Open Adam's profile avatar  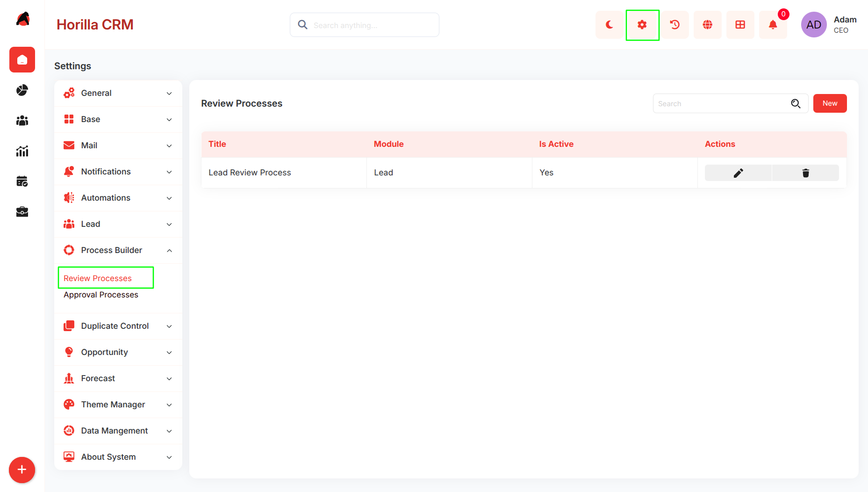pos(814,25)
